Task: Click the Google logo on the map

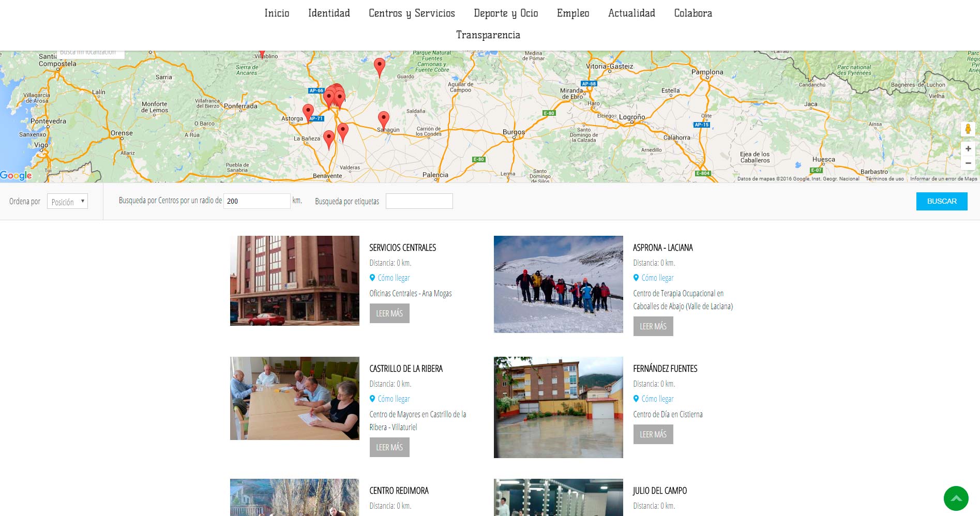Action: 16,175
